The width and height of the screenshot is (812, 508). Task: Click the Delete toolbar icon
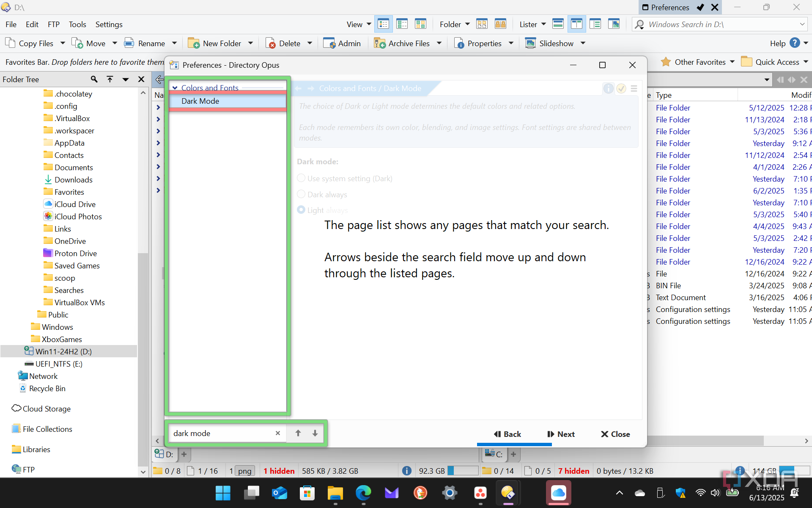tap(271, 43)
